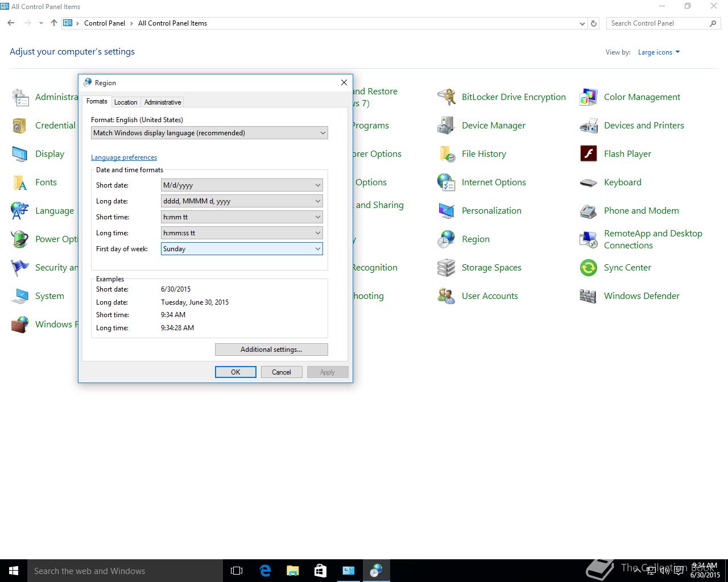Launch Microsoft Edge from the taskbar
The image size is (728, 582).
coord(265,571)
